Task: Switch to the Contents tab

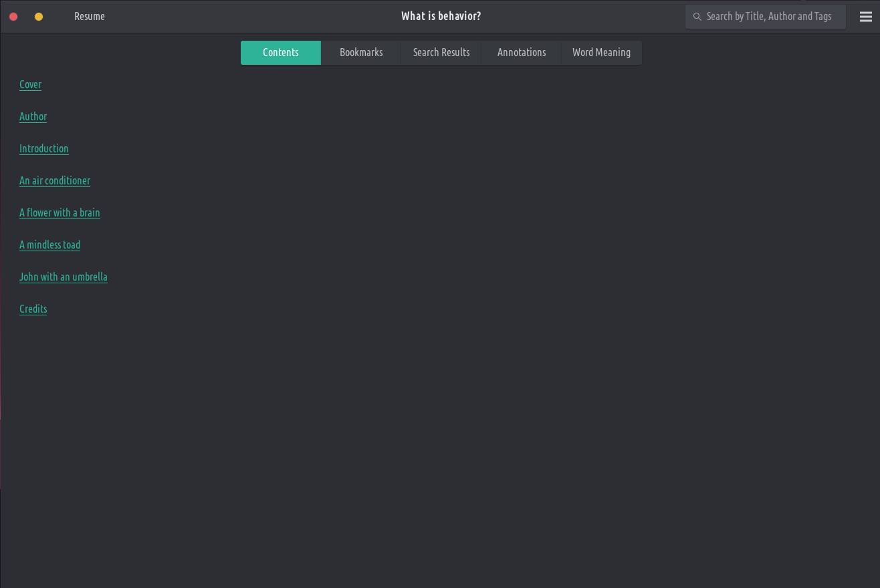Action: click(x=281, y=53)
